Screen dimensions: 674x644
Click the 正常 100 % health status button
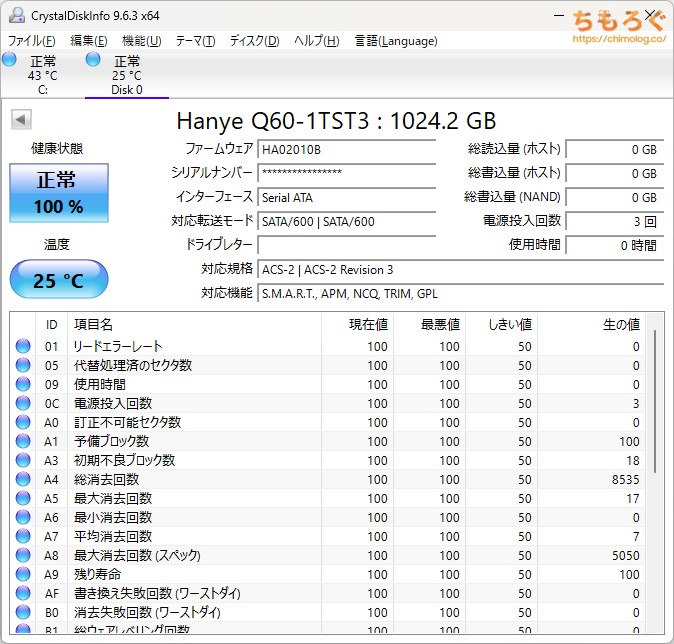tap(59, 193)
